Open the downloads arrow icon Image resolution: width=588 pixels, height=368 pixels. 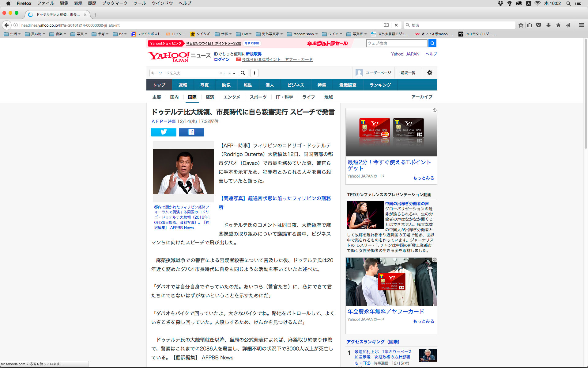click(x=548, y=25)
